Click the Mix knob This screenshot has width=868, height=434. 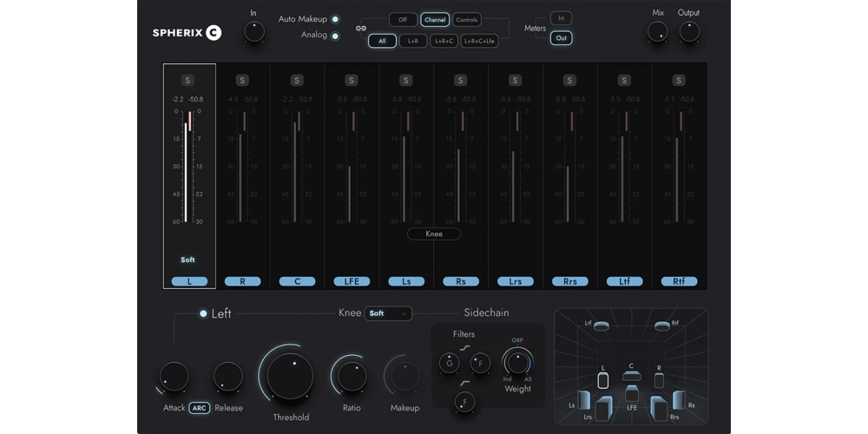(658, 31)
